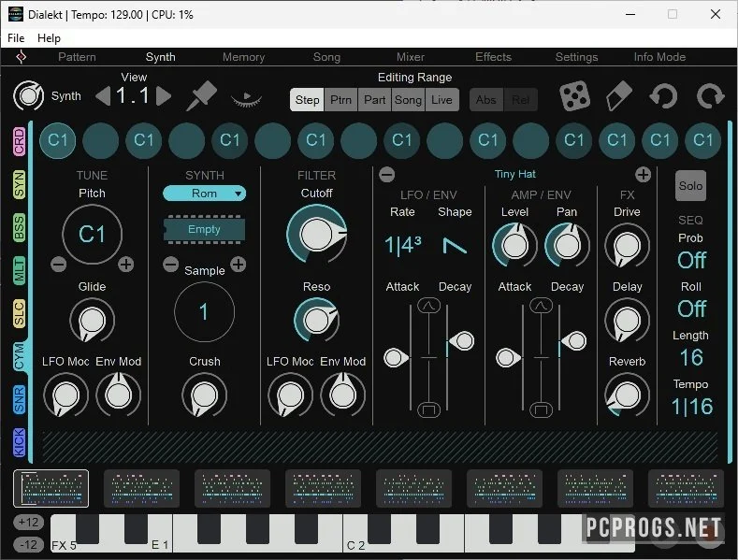
Task: Click the Synth knob icon at top left
Action: pos(29,96)
